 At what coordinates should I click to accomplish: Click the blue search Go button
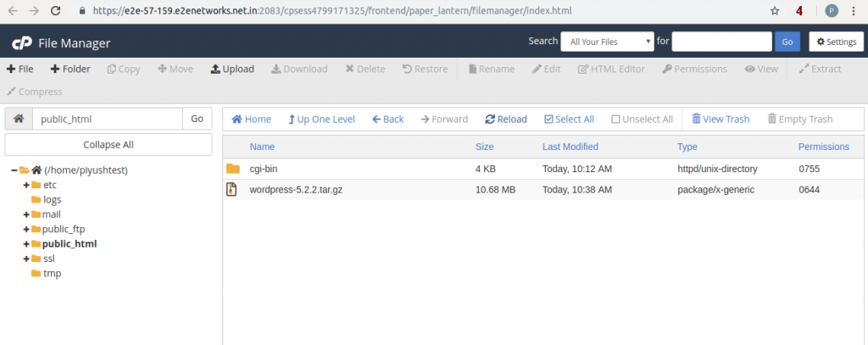pos(787,42)
